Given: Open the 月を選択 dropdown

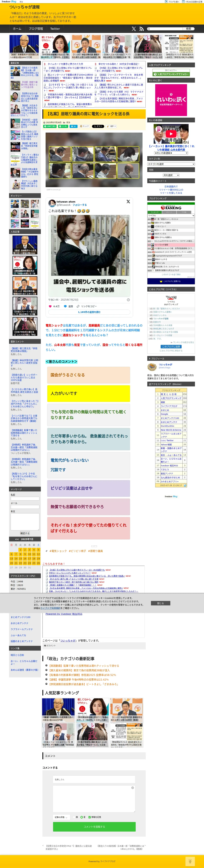Looking at the screenshot, I should coord(171,175).
